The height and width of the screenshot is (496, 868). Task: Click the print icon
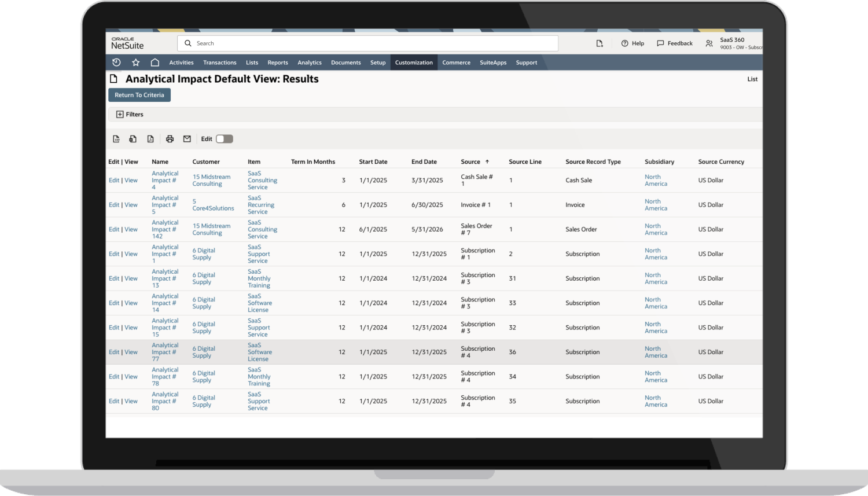[x=170, y=139]
